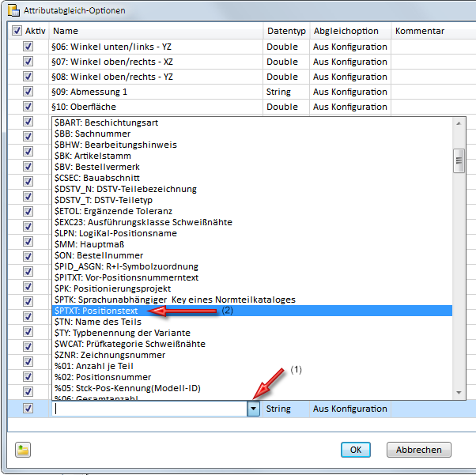The image size is (476, 475).
Task: Click the folder load icon at bottom left
Action: point(23,450)
